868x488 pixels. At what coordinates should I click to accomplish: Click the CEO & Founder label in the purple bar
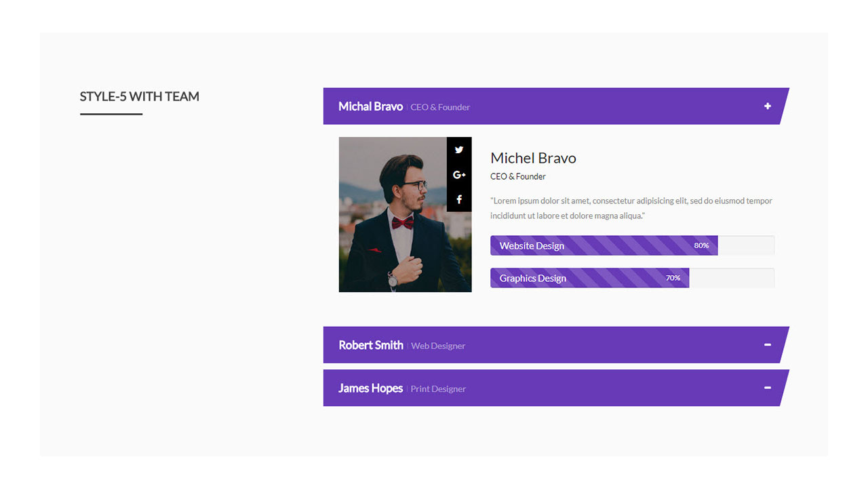pyautogui.click(x=440, y=107)
